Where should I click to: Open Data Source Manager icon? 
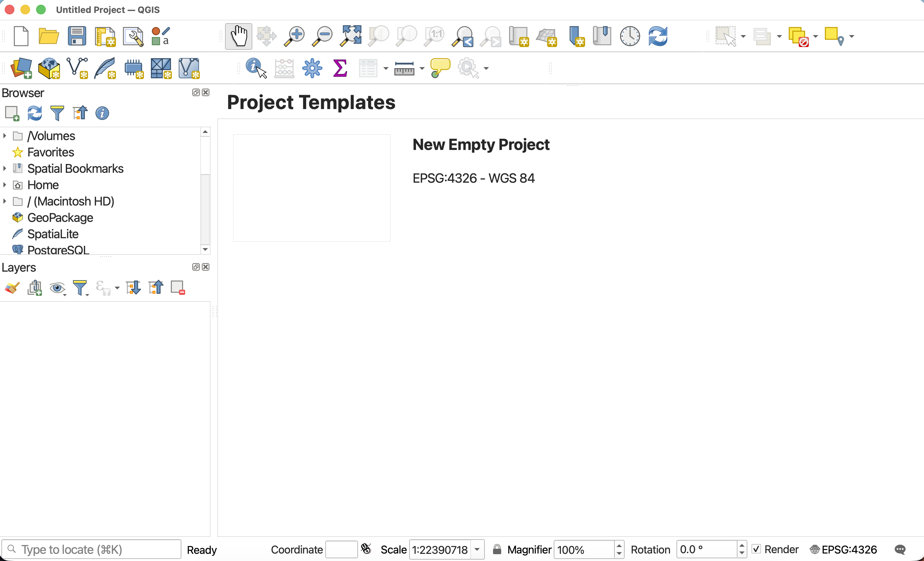coord(21,68)
